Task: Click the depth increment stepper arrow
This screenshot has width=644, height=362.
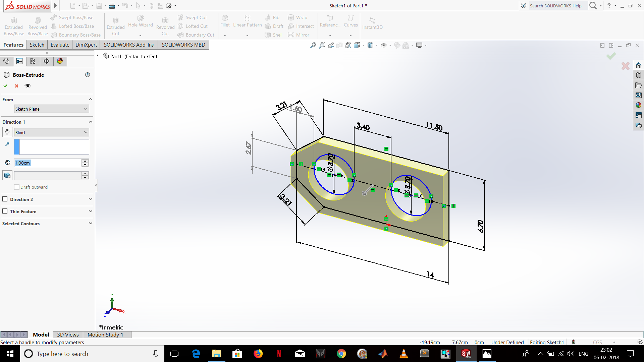Action: click(85, 161)
